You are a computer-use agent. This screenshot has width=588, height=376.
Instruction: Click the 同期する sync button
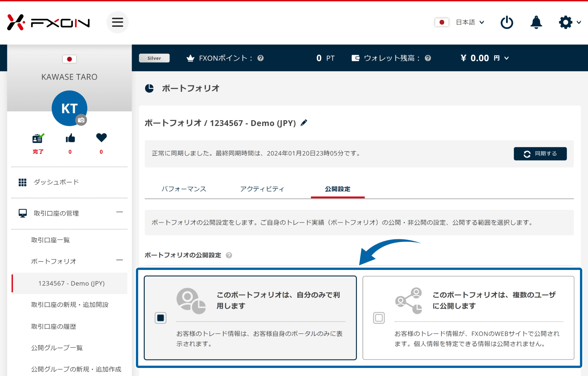[540, 154]
